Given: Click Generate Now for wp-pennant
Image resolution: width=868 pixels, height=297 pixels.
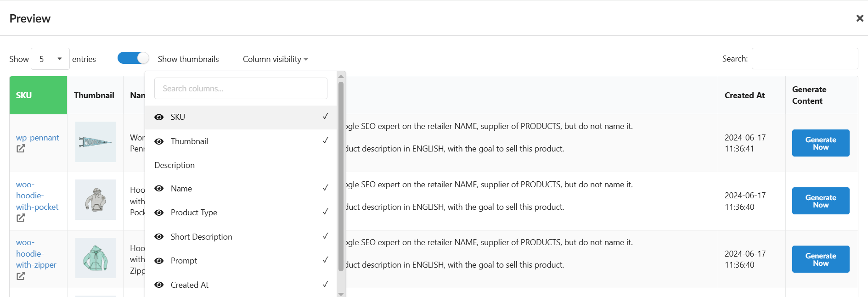Looking at the screenshot, I should 820,143.
